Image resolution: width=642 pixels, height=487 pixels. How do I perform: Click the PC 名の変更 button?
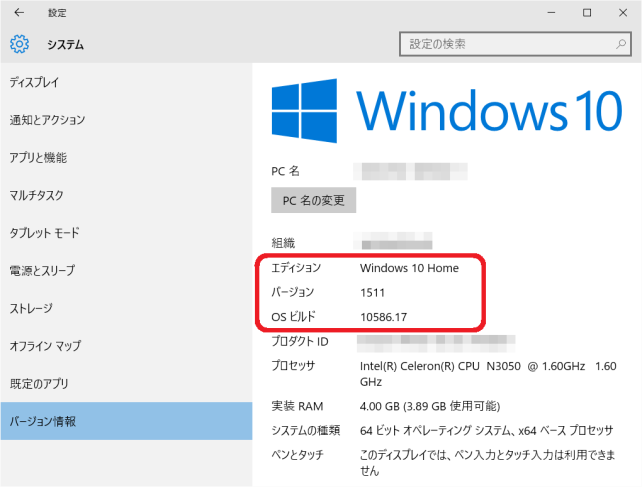click(x=314, y=200)
